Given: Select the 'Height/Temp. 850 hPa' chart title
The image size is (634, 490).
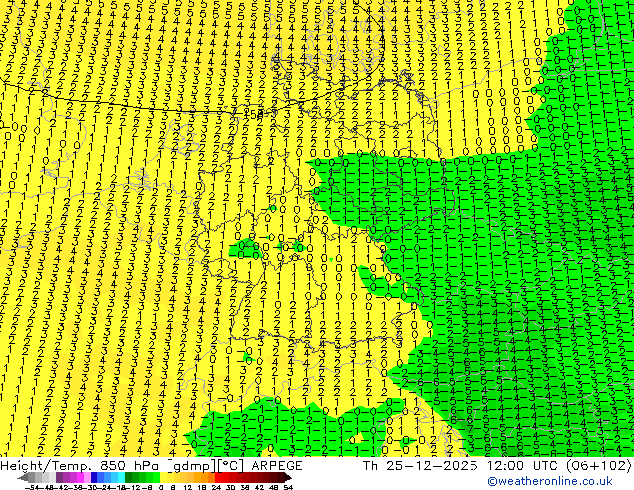Looking at the screenshot, I should point(80,466).
